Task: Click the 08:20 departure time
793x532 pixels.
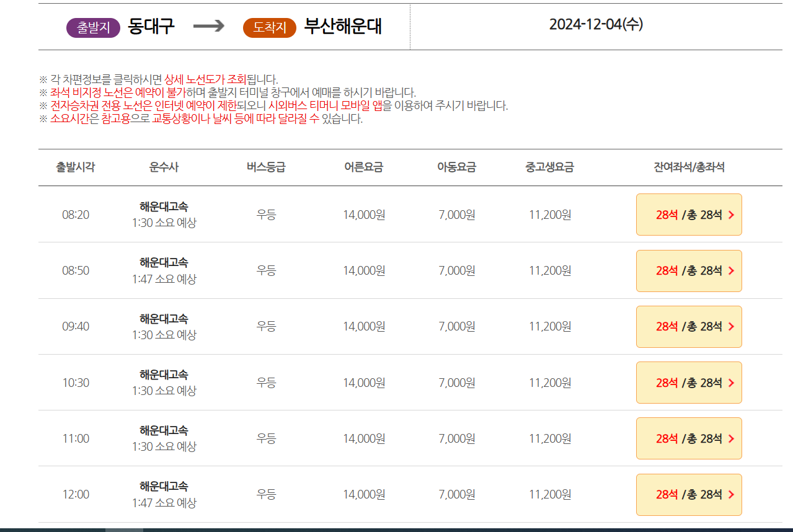Action: coord(76,215)
